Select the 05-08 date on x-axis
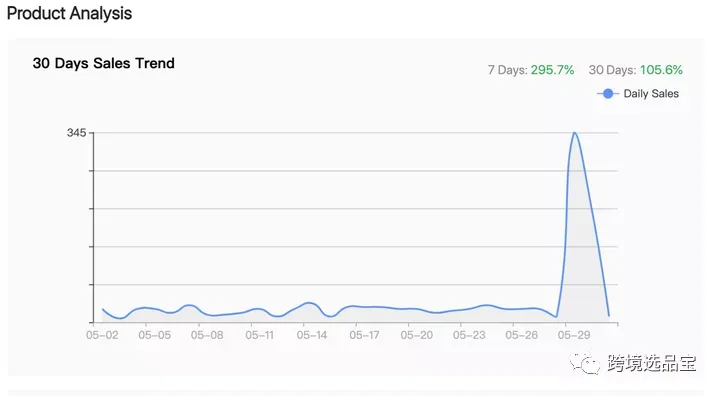 click(x=207, y=335)
